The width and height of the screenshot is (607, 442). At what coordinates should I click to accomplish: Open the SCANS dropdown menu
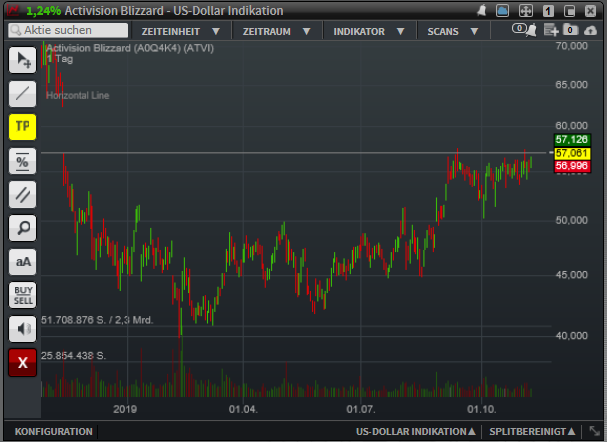(453, 31)
